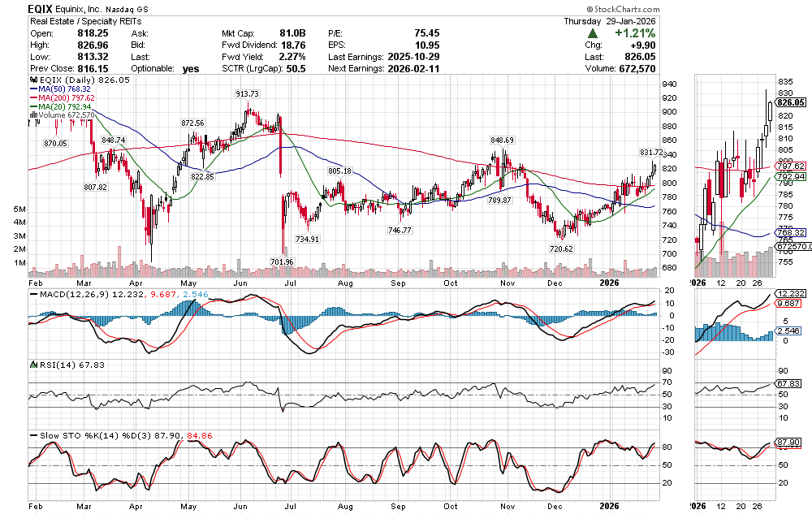Click the 848.69 October high label
The image size is (812, 514).
click(502, 139)
